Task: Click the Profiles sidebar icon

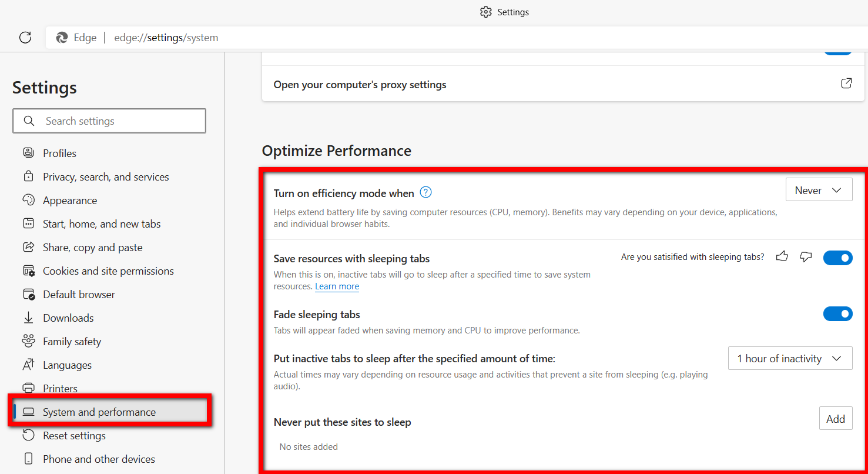Action: (x=28, y=153)
